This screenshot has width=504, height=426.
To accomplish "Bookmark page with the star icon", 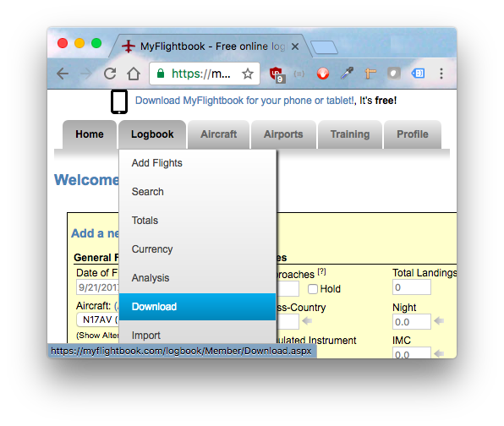I will click(x=248, y=74).
